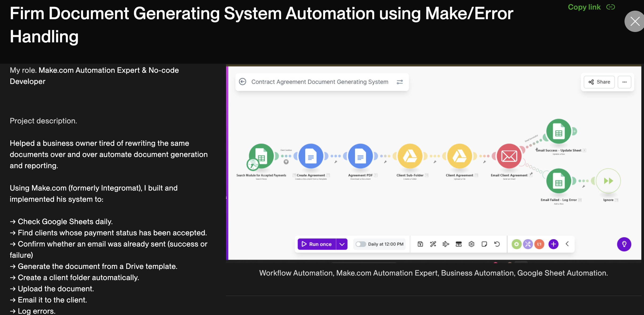Click the 'Email Success - Update Sheet' label

click(x=559, y=150)
